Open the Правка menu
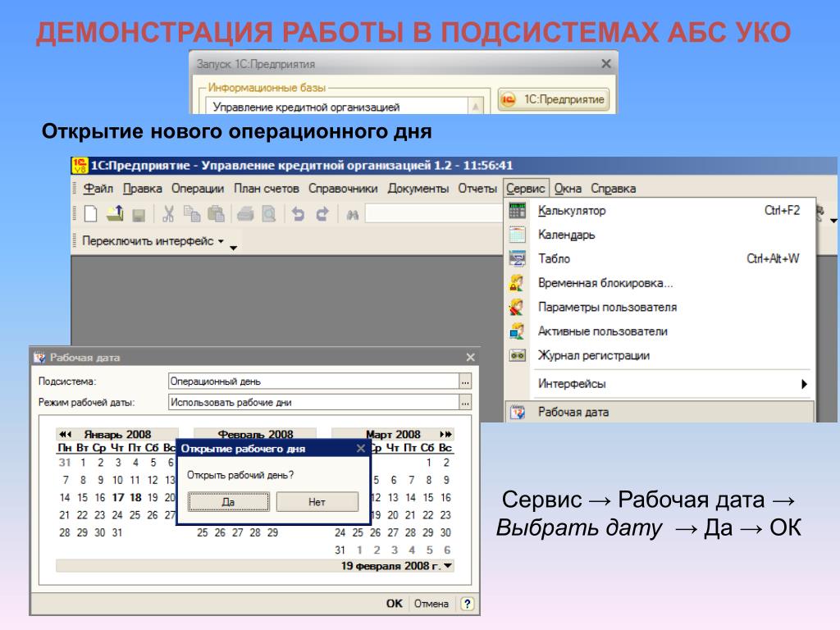 coord(143,189)
